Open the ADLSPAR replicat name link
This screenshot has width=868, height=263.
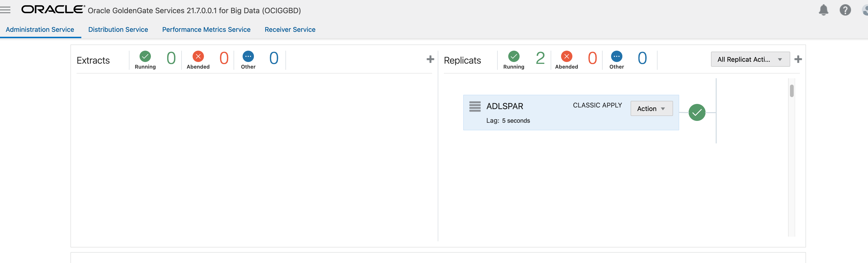click(x=504, y=107)
